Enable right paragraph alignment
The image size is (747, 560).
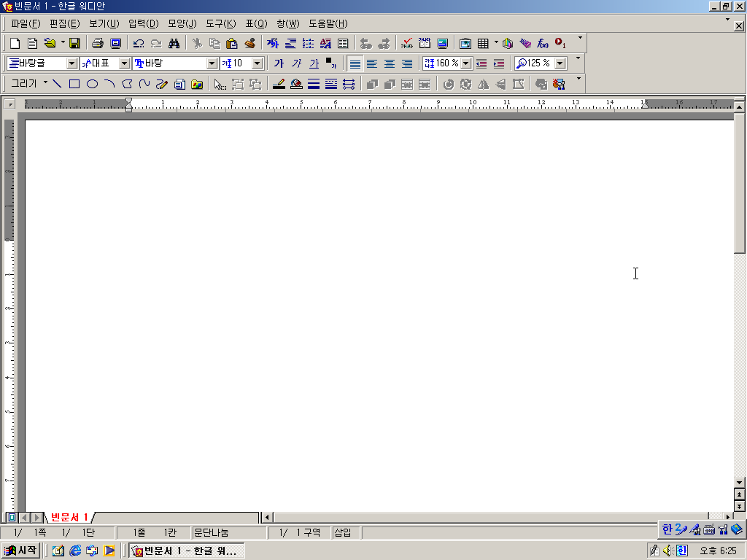pyautogui.click(x=407, y=63)
